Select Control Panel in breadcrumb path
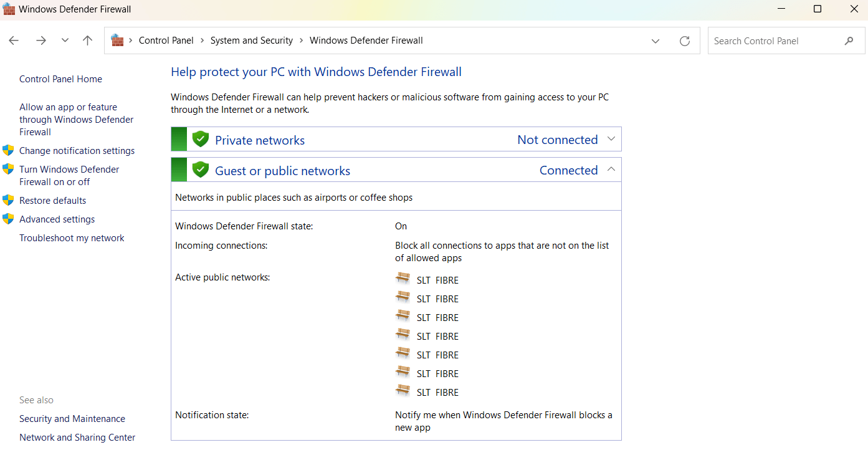868x455 pixels. [x=166, y=41]
